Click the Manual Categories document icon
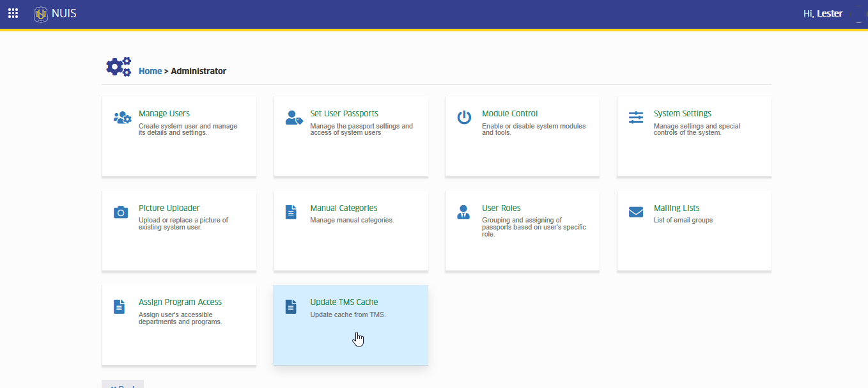The height and width of the screenshot is (388, 868). pyautogui.click(x=291, y=212)
